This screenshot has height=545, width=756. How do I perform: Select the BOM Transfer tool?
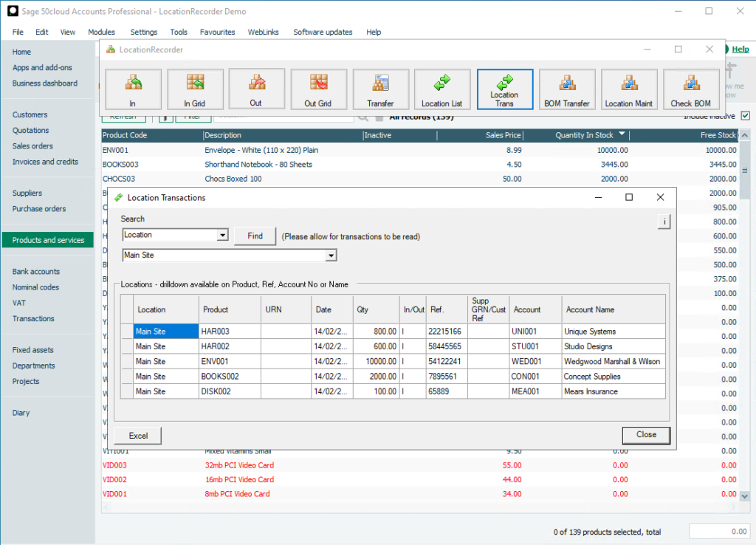[567, 89]
